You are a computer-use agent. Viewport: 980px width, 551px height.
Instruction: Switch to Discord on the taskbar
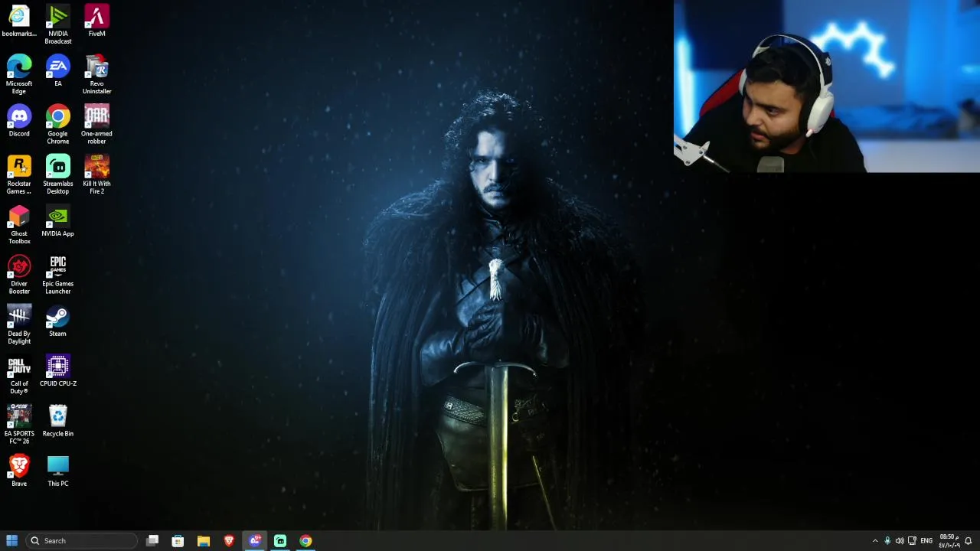point(255,541)
